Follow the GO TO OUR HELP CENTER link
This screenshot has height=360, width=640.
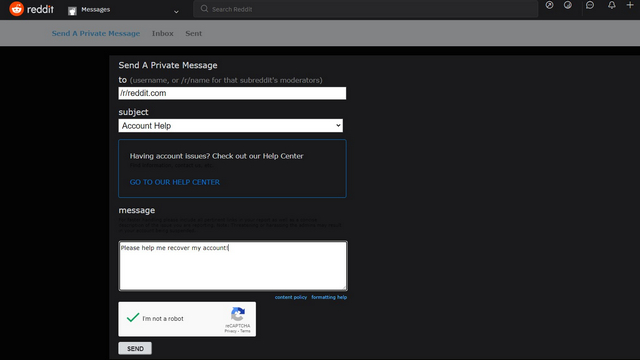[175, 182]
